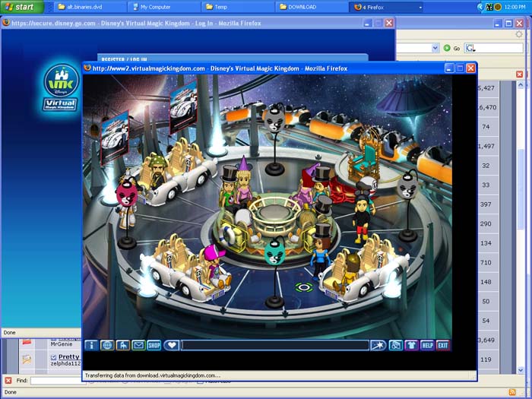The height and width of the screenshot is (399, 532).
Task: Click the teal panda balloon lamp
Action: [x=275, y=253]
